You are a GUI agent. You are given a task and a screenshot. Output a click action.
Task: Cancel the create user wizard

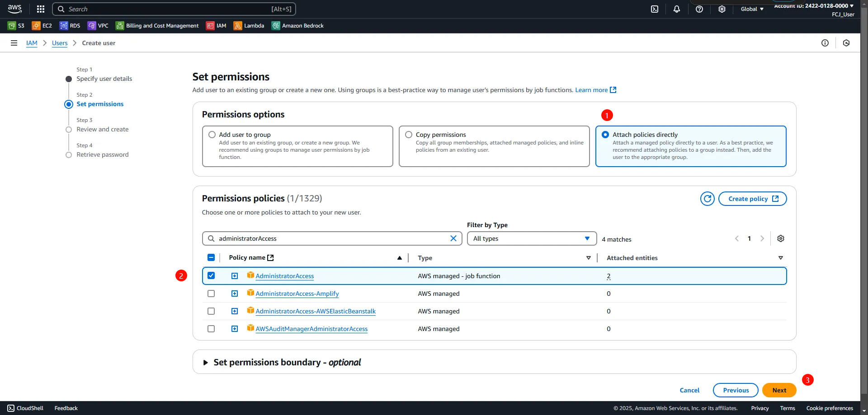(689, 390)
